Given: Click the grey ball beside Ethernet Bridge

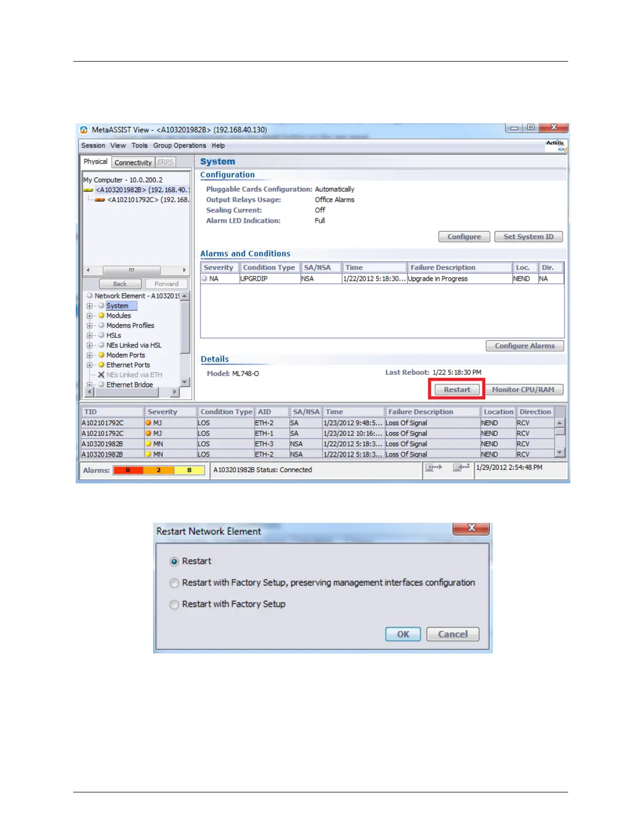Looking at the screenshot, I should [x=102, y=384].
